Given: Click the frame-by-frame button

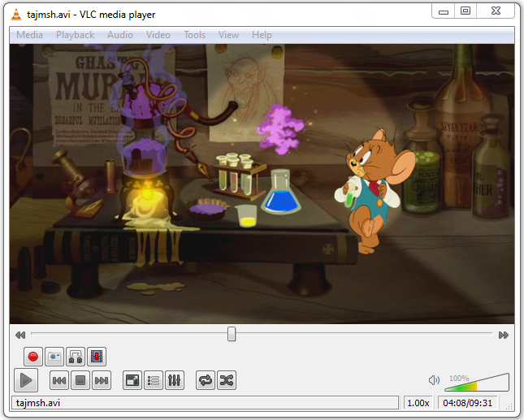Looking at the screenshot, I should click(97, 357).
